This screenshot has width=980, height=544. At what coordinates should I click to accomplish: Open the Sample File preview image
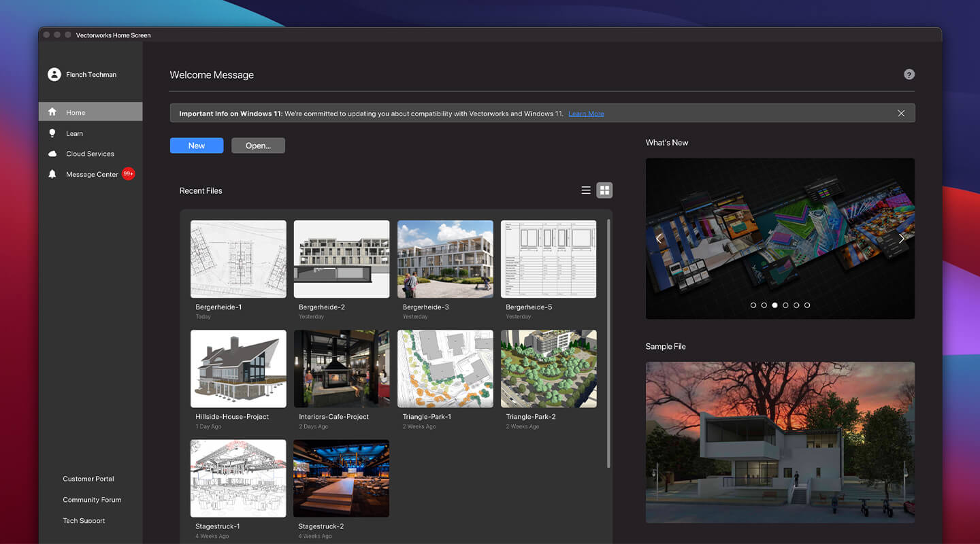click(780, 442)
